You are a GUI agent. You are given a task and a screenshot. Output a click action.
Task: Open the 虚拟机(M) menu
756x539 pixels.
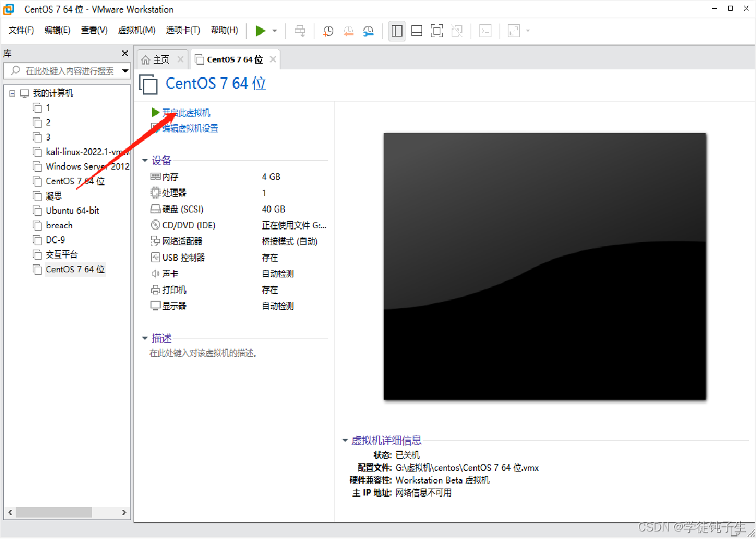click(x=137, y=30)
